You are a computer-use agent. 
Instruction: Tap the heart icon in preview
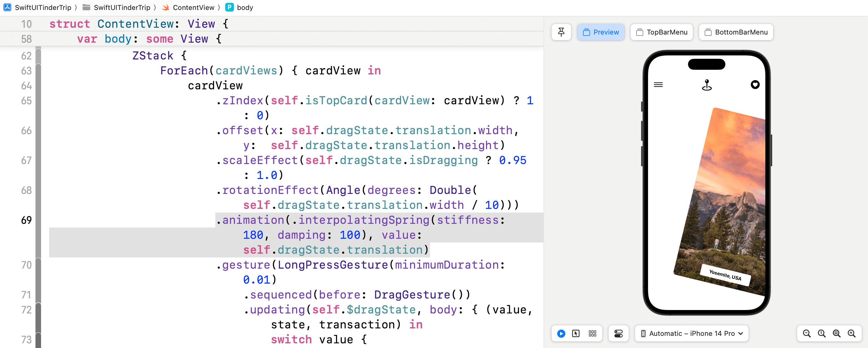point(755,85)
